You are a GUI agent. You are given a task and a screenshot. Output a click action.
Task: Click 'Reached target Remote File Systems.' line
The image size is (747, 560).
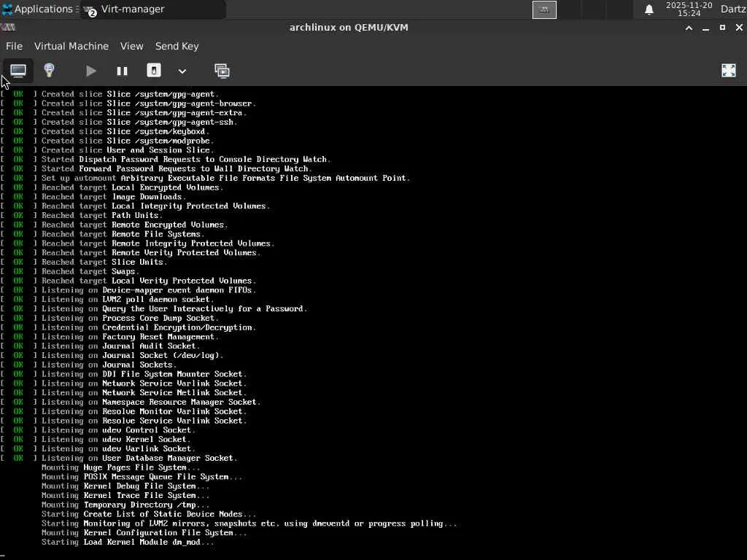[123, 234]
